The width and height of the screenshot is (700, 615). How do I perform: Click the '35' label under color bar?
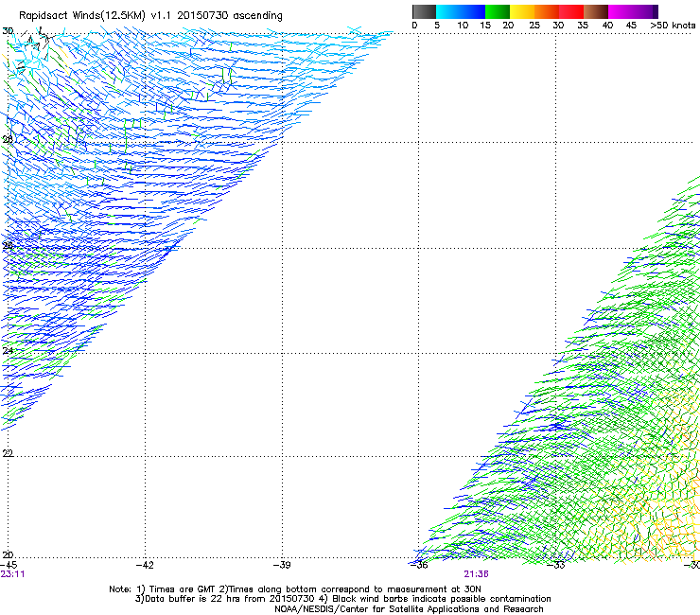(x=583, y=26)
